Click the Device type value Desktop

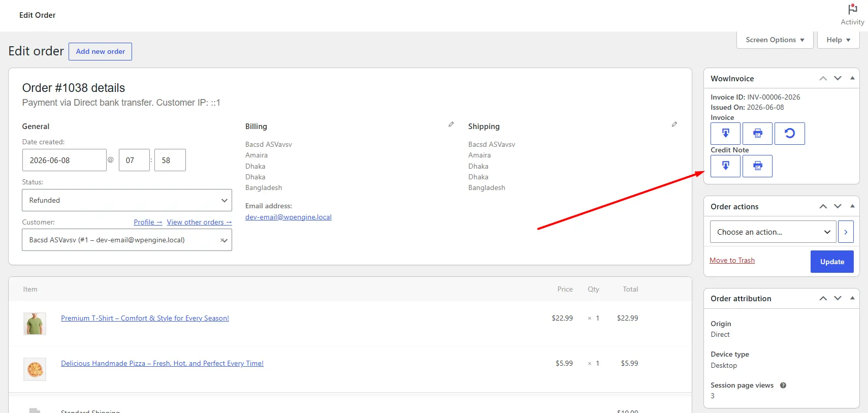724,365
